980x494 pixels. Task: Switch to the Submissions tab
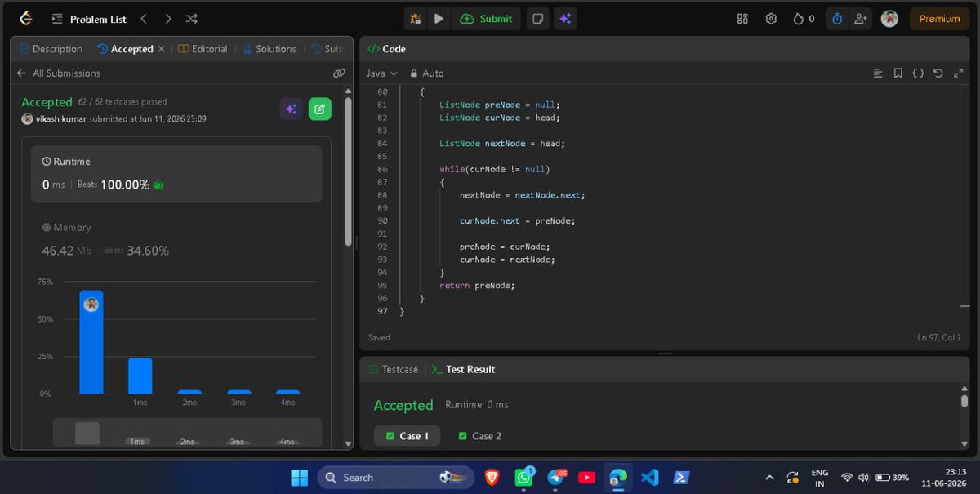tap(327, 49)
